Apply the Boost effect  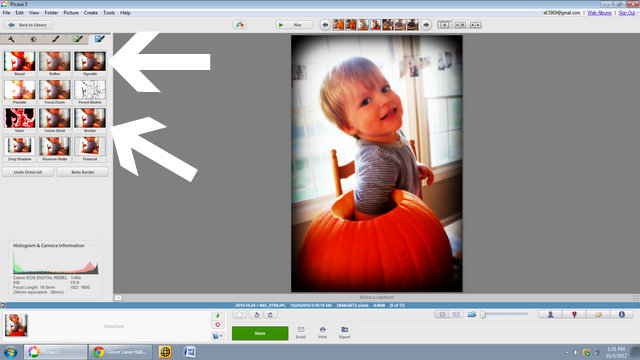tap(20, 62)
